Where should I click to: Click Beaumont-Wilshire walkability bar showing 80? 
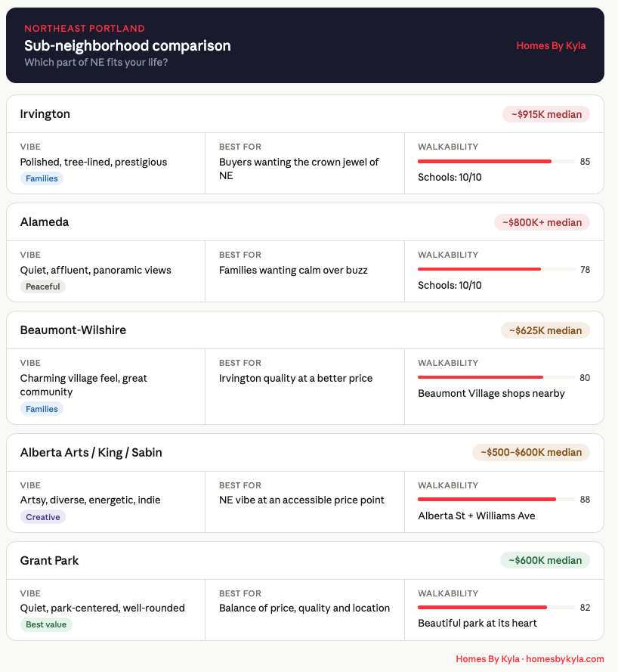(x=496, y=377)
